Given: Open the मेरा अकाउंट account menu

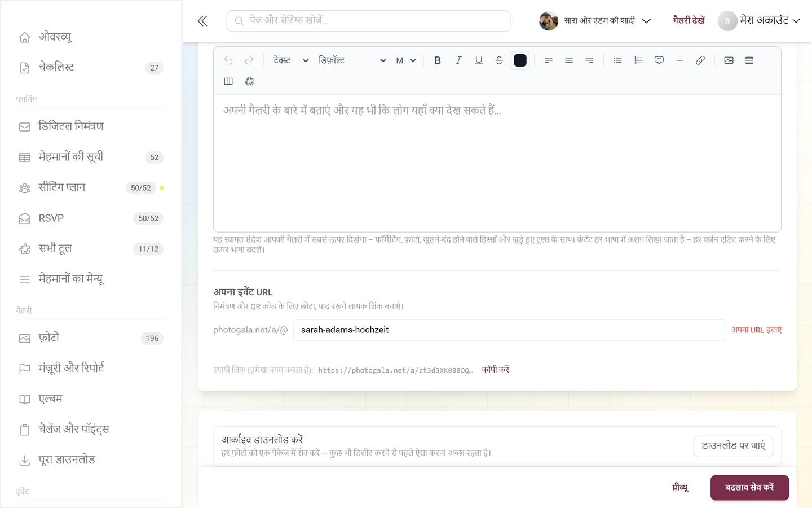Looking at the screenshot, I should [759, 21].
